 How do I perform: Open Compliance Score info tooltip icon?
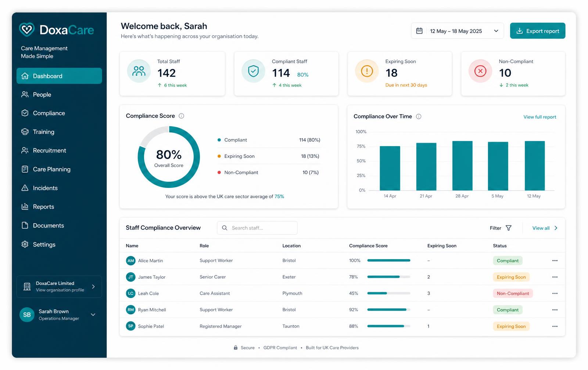181,116
